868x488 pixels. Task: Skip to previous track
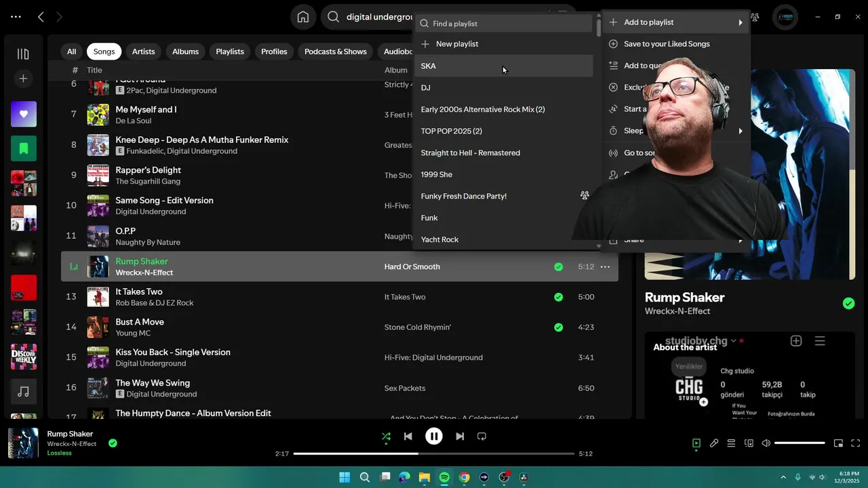point(408,436)
